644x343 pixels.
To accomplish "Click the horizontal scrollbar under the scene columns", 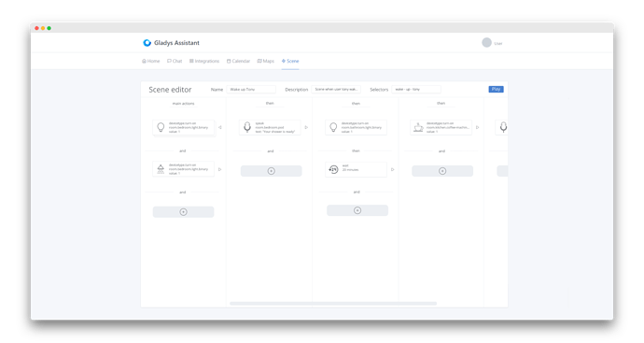I will (x=333, y=304).
